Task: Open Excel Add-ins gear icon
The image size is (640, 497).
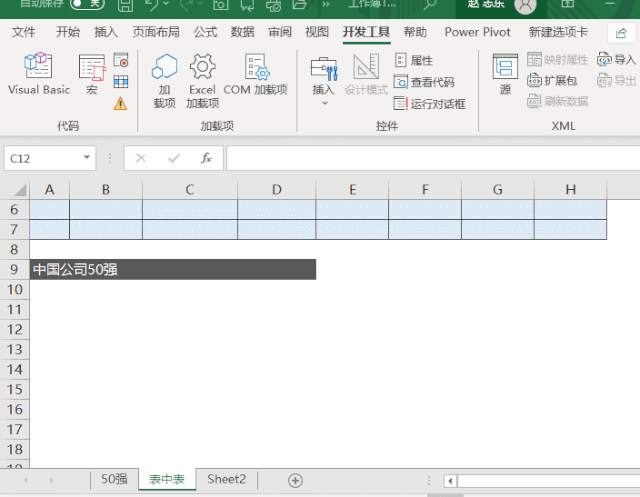Action: click(x=202, y=80)
